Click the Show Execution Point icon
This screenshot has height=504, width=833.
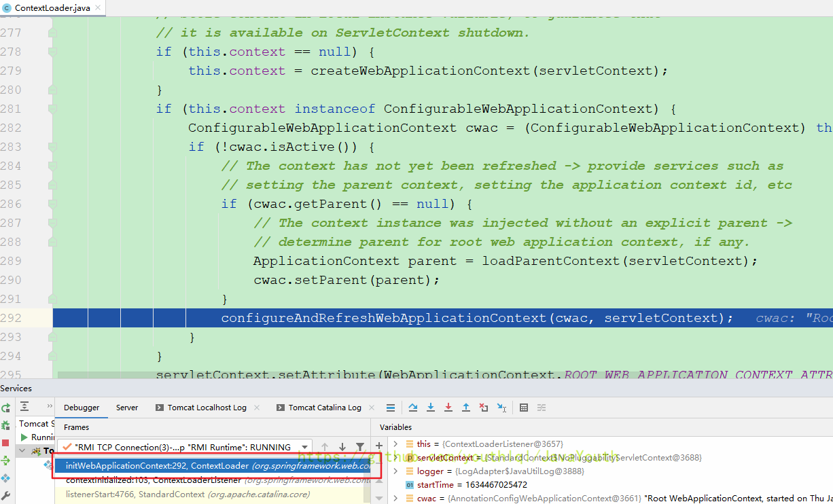tap(391, 408)
